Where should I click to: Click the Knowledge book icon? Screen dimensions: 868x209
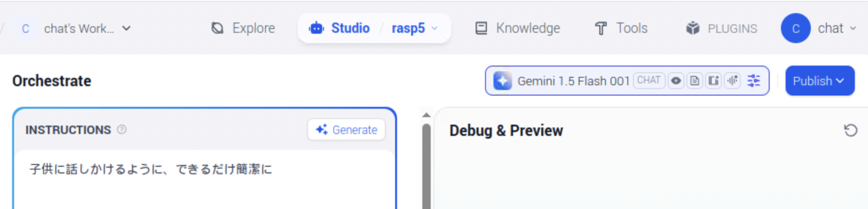481,28
